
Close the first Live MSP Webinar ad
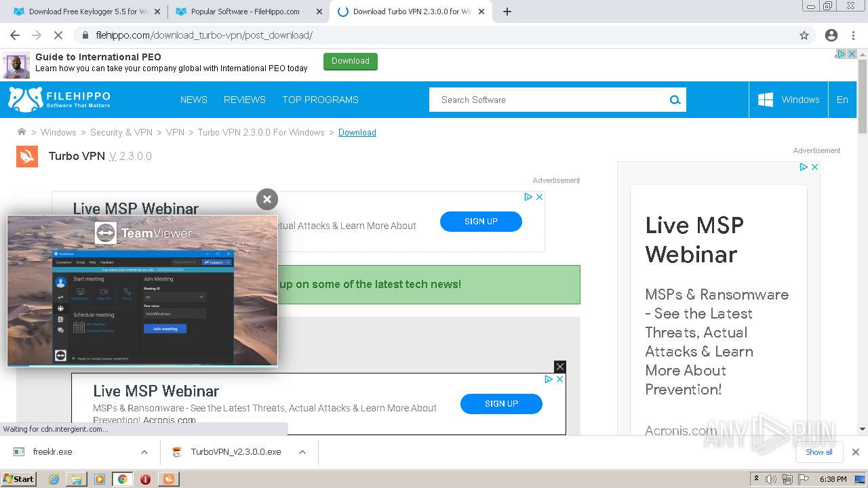pos(540,197)
